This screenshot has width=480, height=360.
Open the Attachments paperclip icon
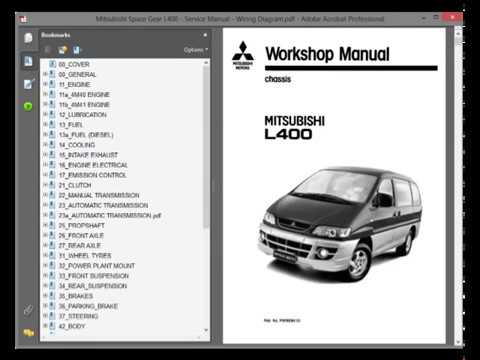[x=28, y=310]
